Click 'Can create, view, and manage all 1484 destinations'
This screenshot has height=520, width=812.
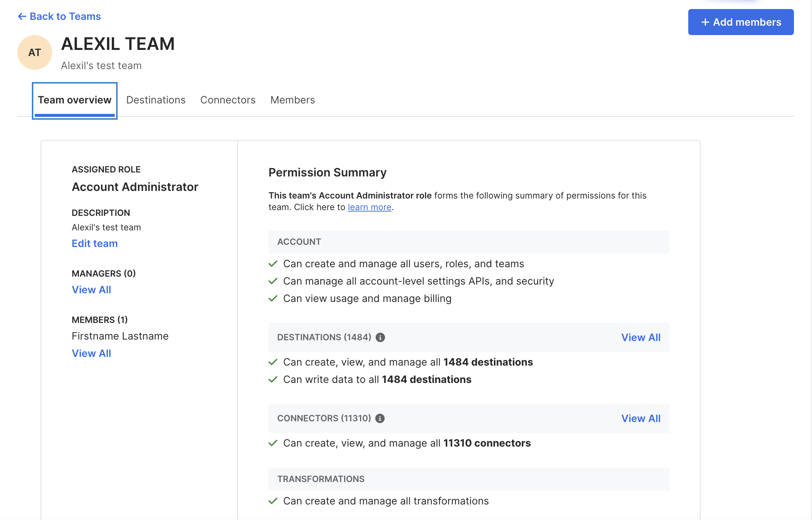pos(408,362)
